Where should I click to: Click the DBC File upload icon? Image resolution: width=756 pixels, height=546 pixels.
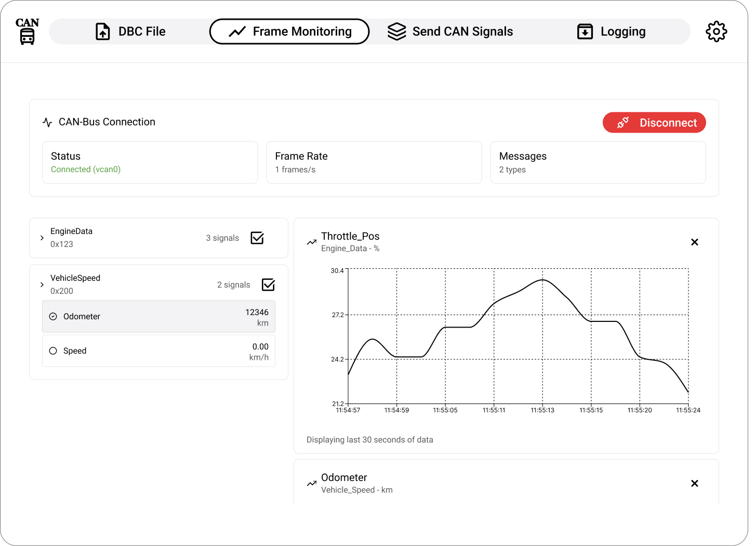coord(103,32)
